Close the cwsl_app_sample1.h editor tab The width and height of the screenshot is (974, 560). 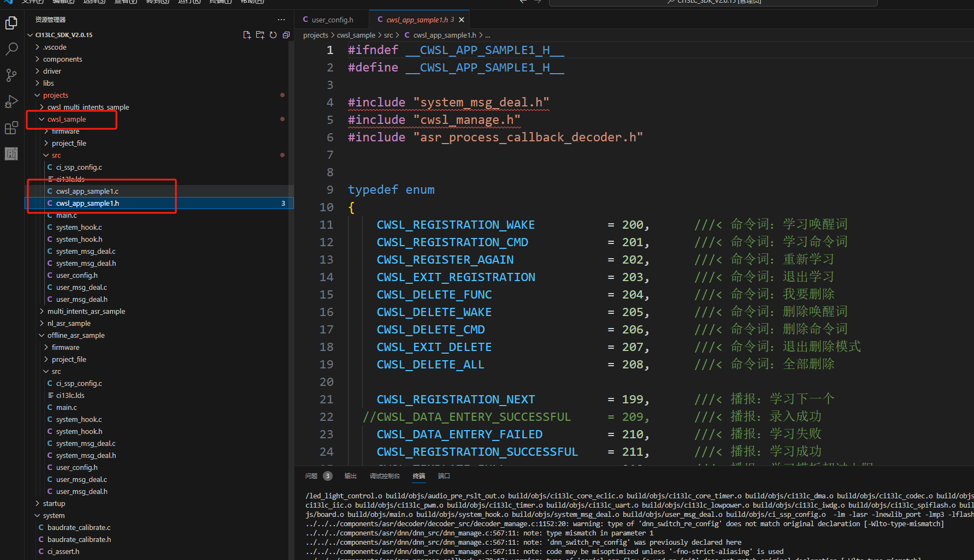click(x=462, y=20)
